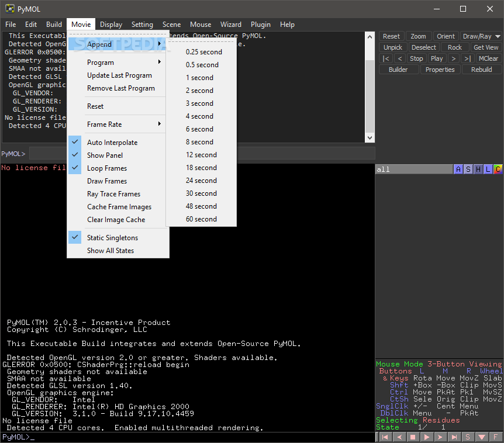Toggle sequence viewer S icon at bottom
Viewport: 504px width, 443px height.
coord(468,437)
